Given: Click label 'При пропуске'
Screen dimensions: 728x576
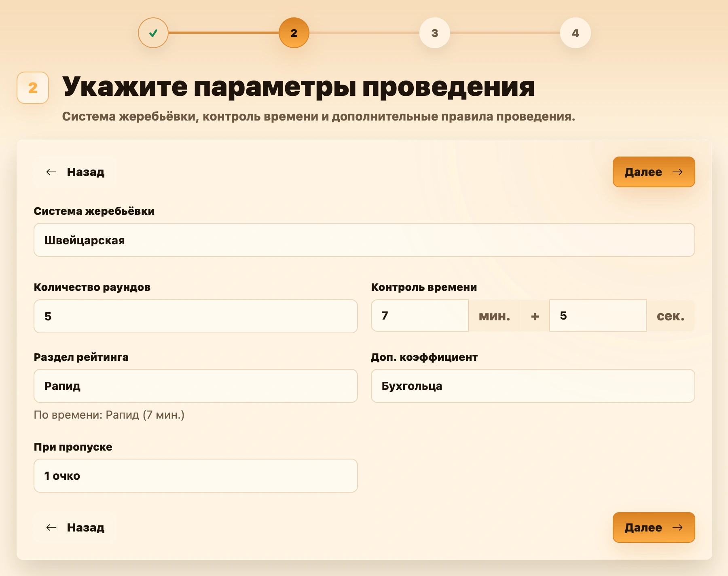Looking at the screenshot, I should 73,447.
